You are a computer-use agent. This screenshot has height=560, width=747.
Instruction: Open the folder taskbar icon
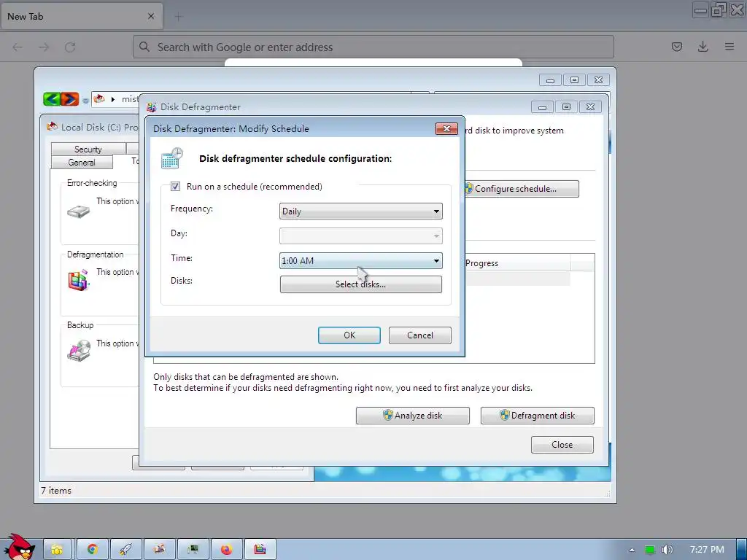click(57, 550)
